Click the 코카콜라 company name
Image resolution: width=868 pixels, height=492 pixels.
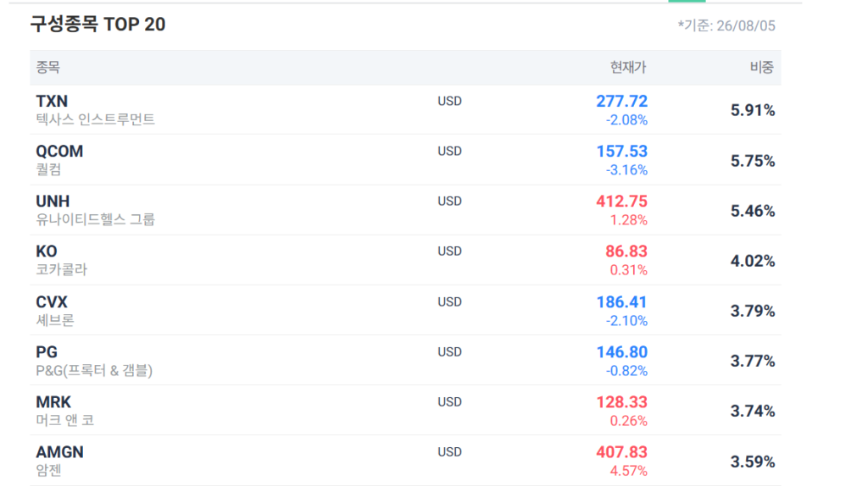coord(61,270)
